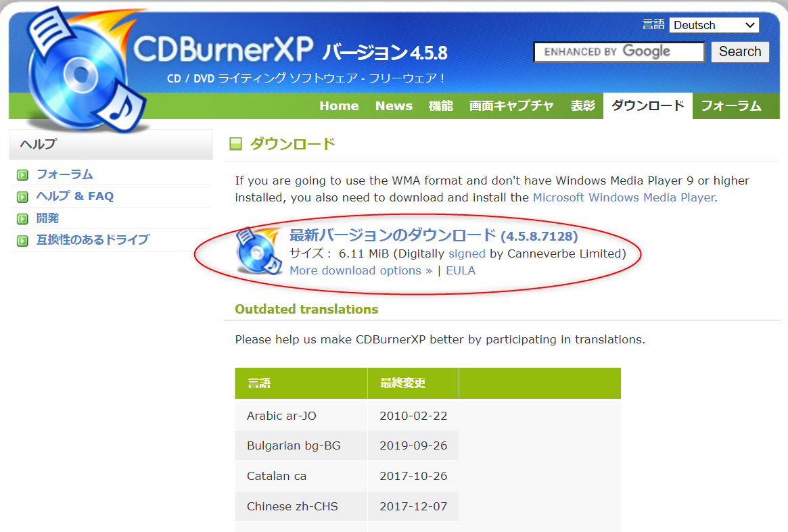Click the 2019-09-26 date cell
788x532 pixels.
coord(413,445)
